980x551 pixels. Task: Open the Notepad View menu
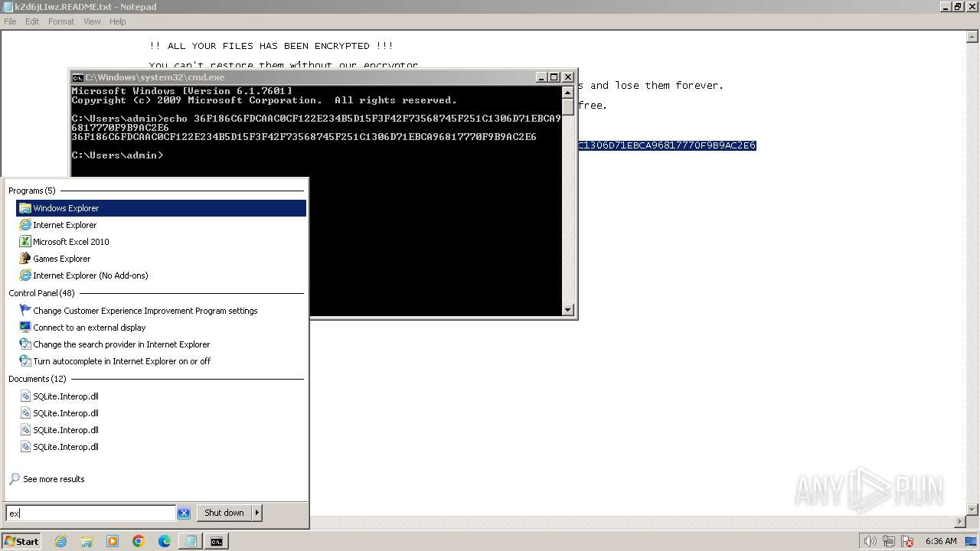(92, 21)
